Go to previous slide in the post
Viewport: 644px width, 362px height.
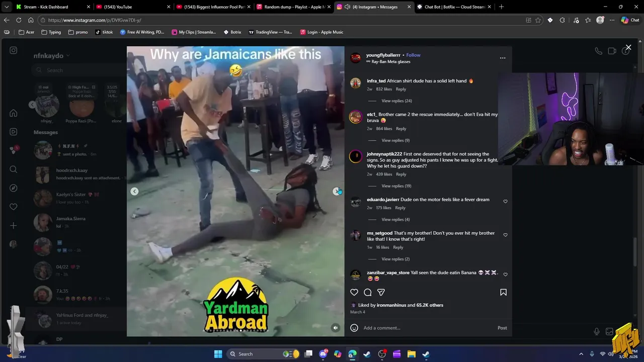coord(134,191)
